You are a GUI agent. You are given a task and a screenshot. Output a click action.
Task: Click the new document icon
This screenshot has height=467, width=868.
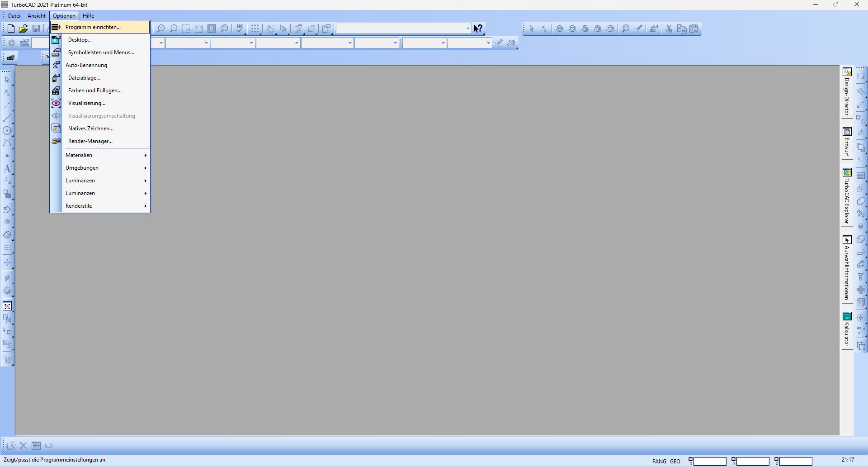[x=11, y=29]
